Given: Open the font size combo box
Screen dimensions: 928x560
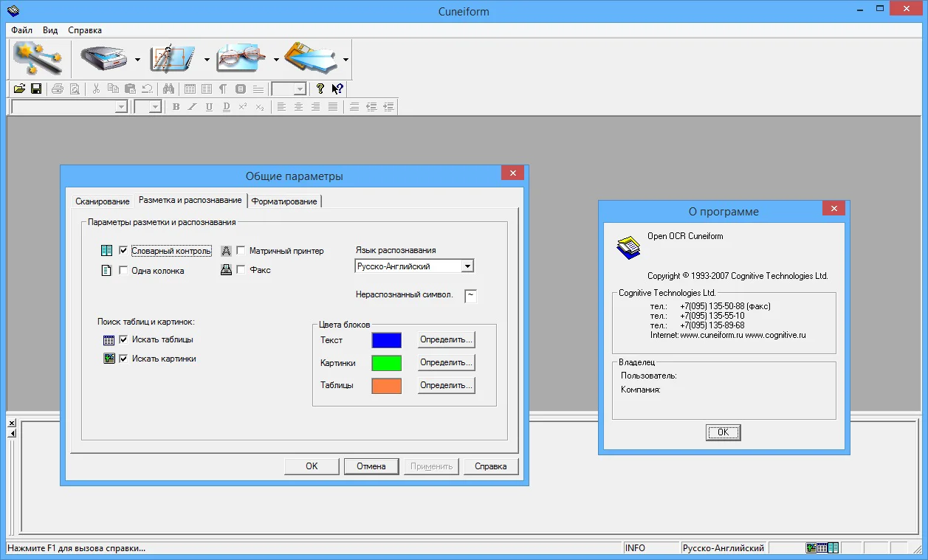Looking at the screenshot, I should (148, 107).
